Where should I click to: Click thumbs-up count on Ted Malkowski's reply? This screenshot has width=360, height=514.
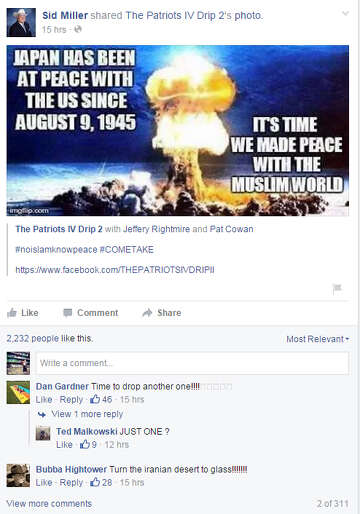coord(88,444)
